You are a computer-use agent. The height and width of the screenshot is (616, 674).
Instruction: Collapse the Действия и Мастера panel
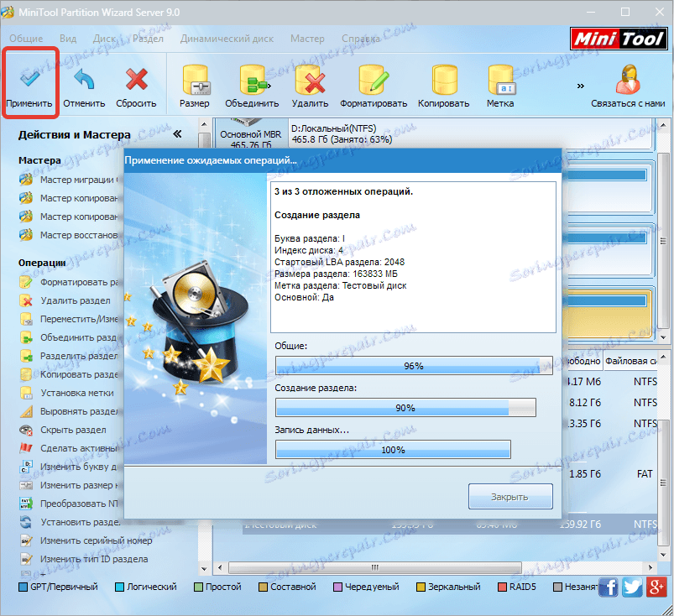(177, 134)
